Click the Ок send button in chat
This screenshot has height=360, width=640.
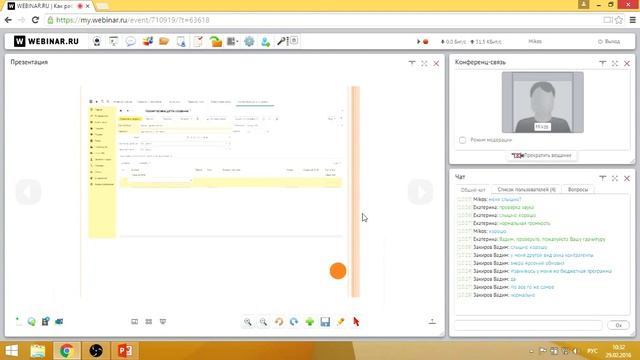[618, 325]
